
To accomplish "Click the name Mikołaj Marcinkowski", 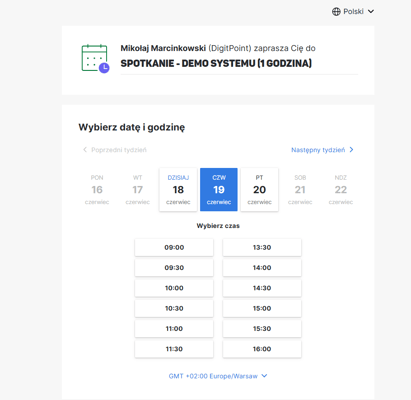I will (x=163, y=48).
